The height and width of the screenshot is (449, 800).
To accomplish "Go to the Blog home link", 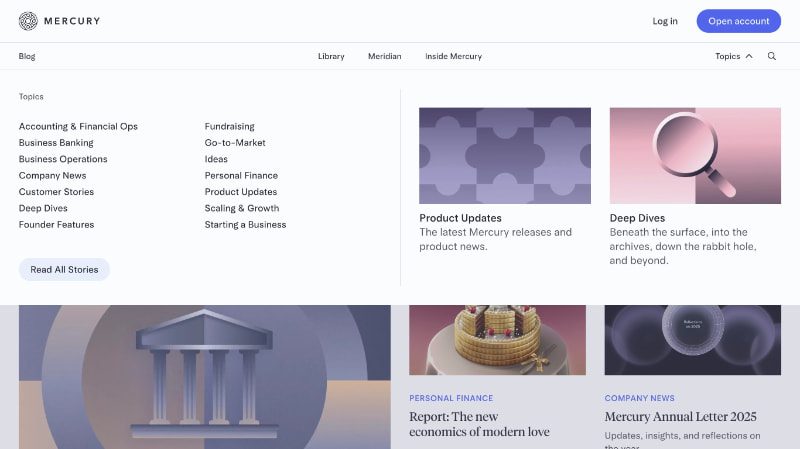I will [x=27, y=56].
